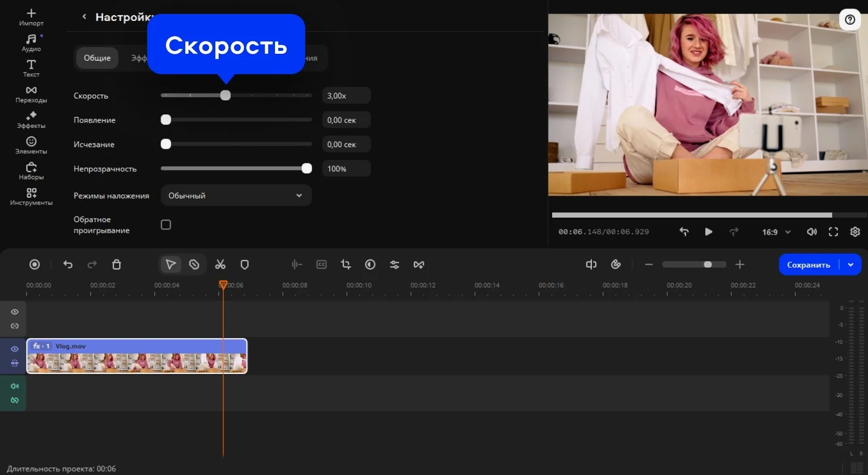Open the Effects sidebar section

[x=31, y=120]
